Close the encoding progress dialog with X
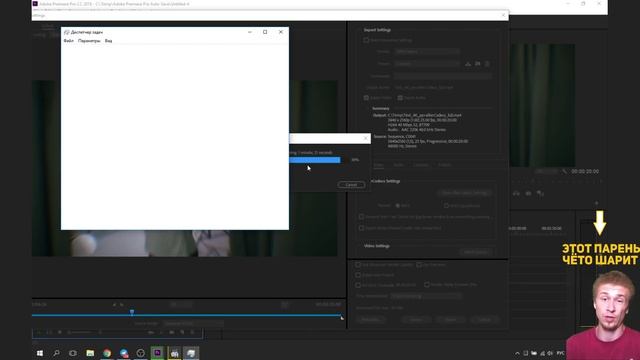Screen dimensions: 640x360 point(365,139)
